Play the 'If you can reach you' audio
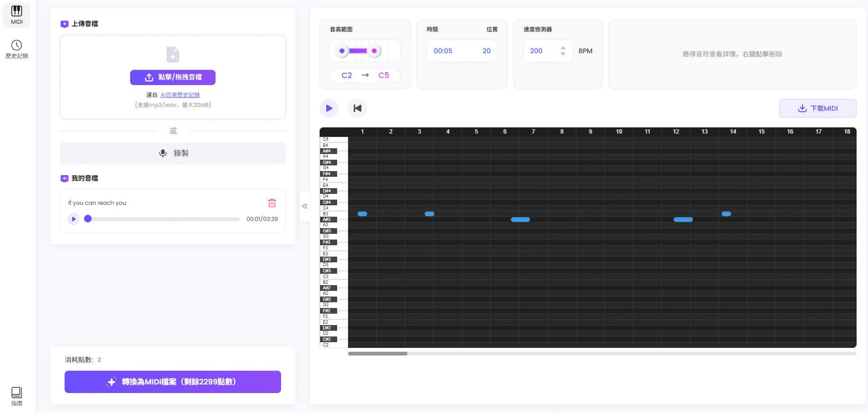Image resolution: width=868 pixels, height=413 pixels. [x=74, y=219]
